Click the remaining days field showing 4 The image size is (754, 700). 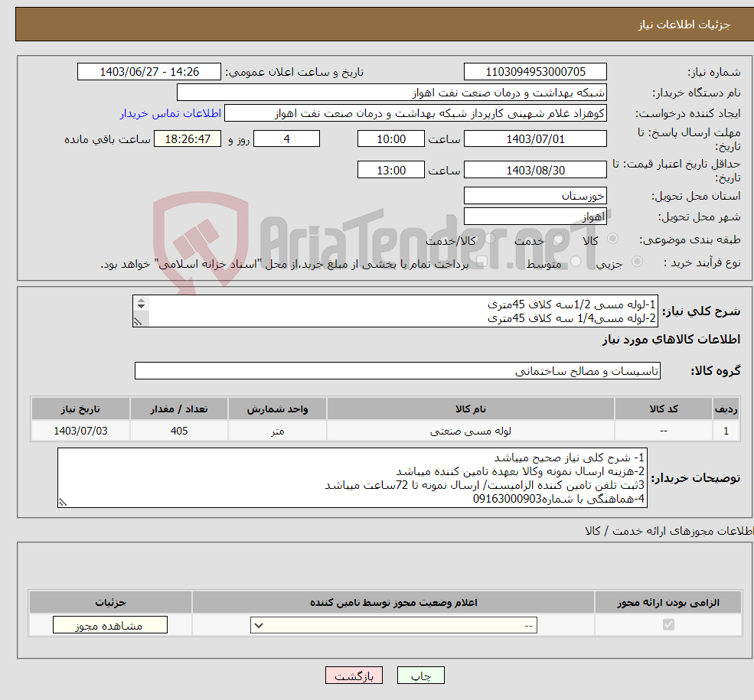tap(286, 138)
